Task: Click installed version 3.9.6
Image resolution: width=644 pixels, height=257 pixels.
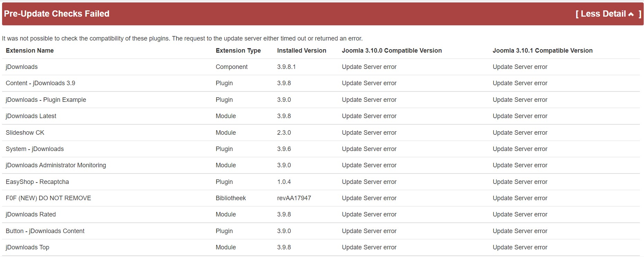Action: click(x=284, y=149)
